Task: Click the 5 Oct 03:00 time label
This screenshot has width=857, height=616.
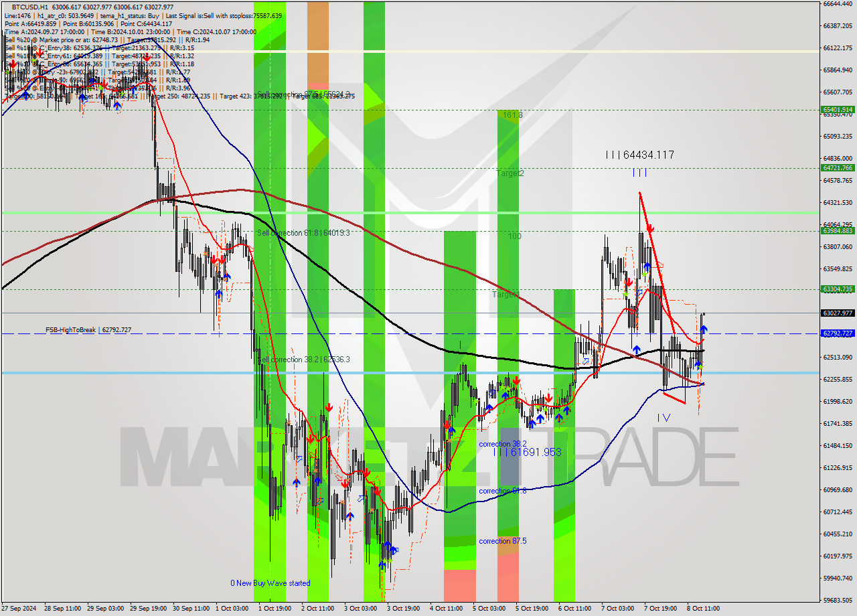Action: [489, 609]
